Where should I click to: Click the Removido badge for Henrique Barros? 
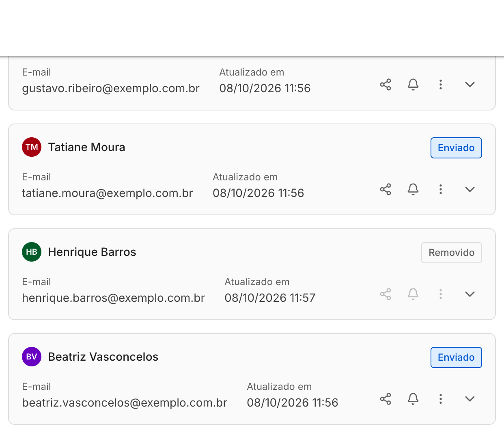click(452, 253)
